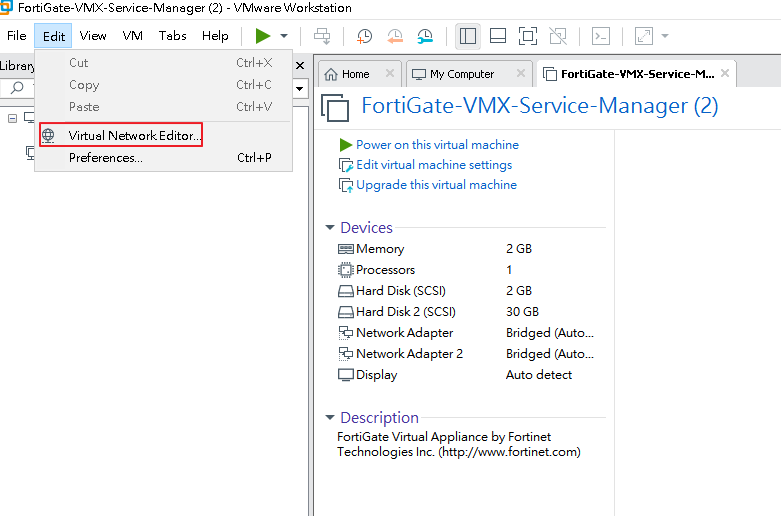Open the power options dropdown arrow
Viewport: 781px width, 516px height.
click(284, 36)
